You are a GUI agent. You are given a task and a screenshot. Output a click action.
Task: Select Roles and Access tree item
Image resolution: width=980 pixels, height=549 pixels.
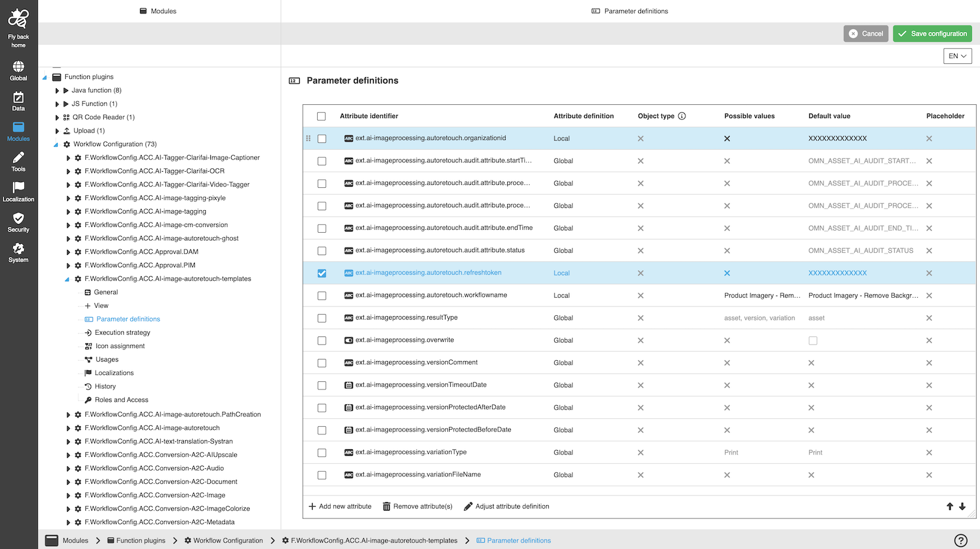pos(121,400)
